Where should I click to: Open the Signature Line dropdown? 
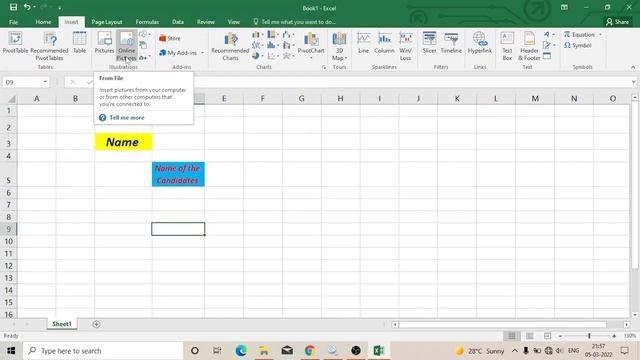click(554, 45)
